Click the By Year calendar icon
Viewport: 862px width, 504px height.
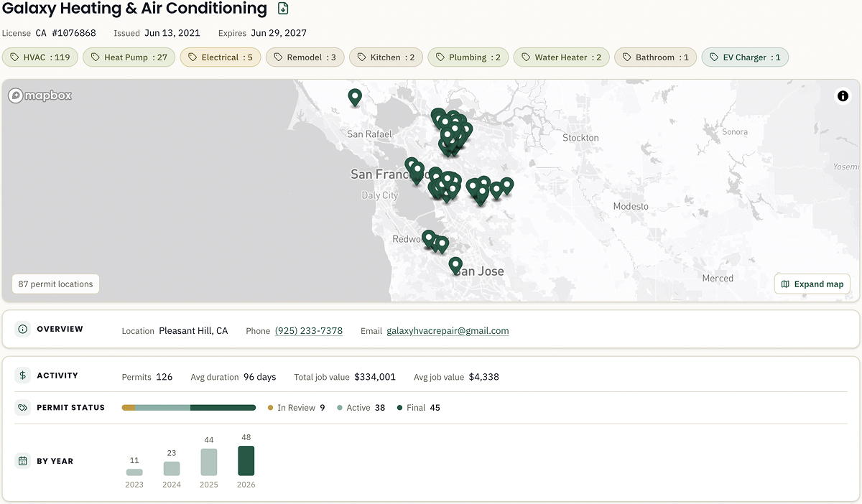pos(23,461)
